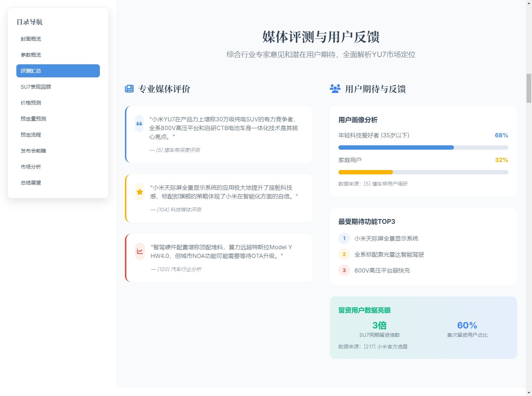Click the 小米YU7在产品力上 quote text

224,128
